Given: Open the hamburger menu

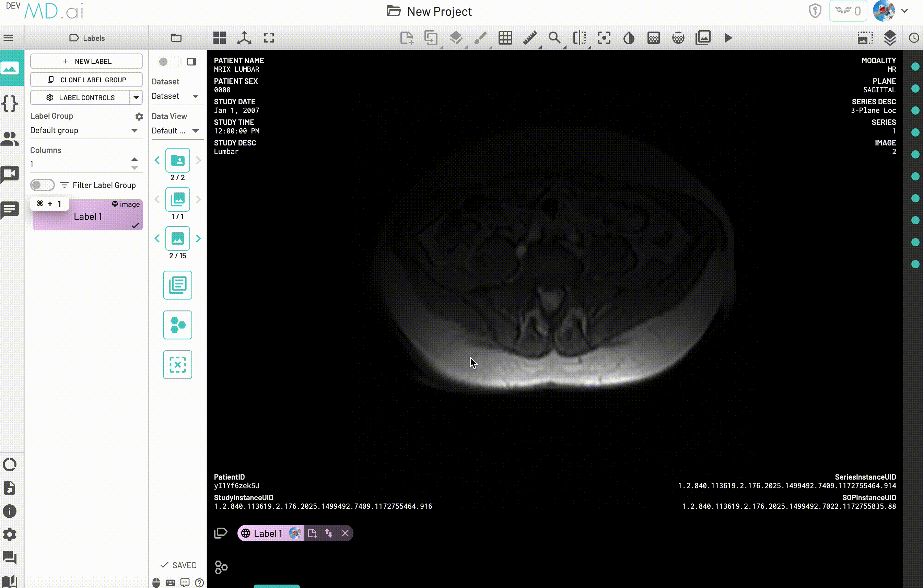Looking at the screenshot, I should point(9,38).
